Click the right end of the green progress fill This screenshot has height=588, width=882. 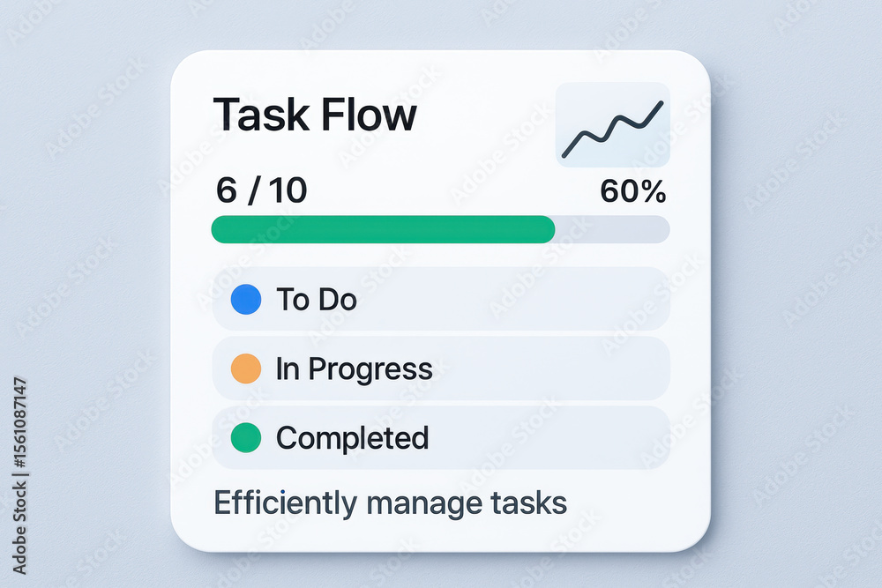click(x=549, y=229)
